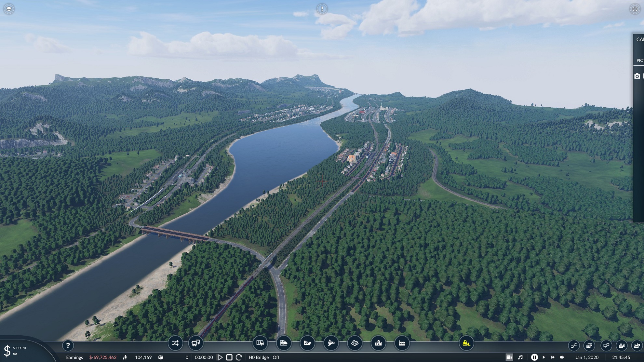
Task: Open the help question mark button
Action: pos(68,345)
